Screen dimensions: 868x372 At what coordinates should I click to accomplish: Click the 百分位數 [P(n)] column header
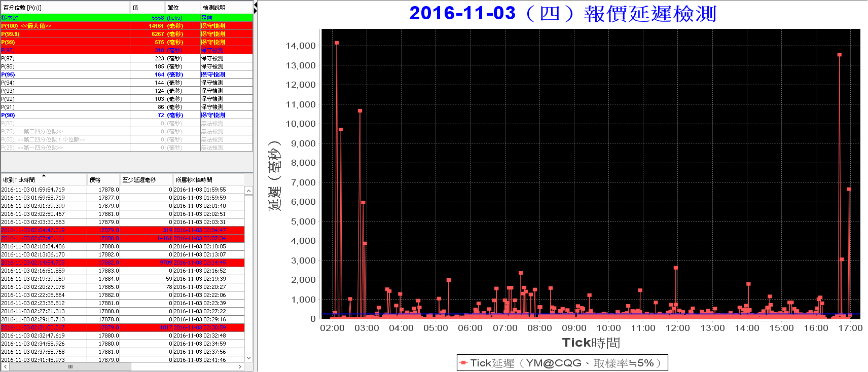point(65,8)
